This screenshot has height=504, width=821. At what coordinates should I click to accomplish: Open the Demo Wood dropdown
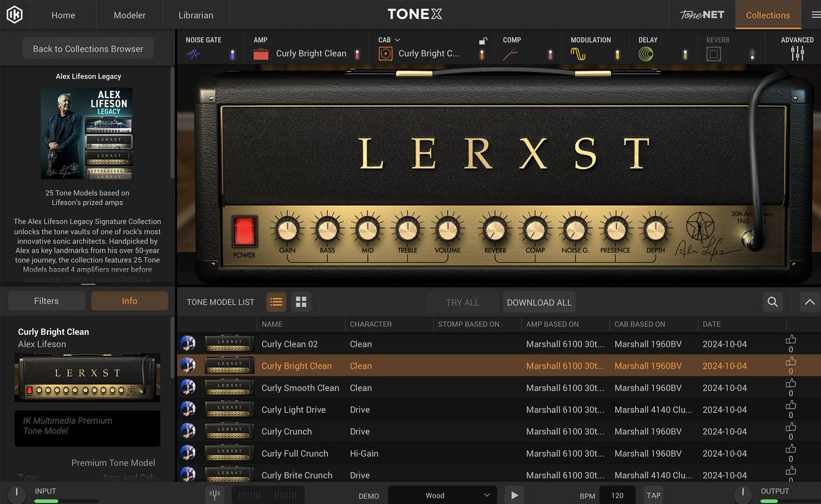coord(442,495)
